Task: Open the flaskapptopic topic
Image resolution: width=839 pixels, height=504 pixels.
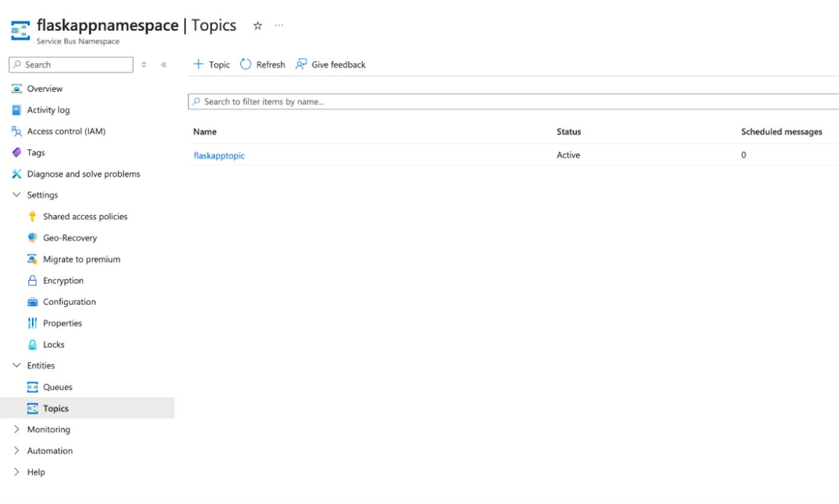Action: pyautogui.click(x=219, y=155)
